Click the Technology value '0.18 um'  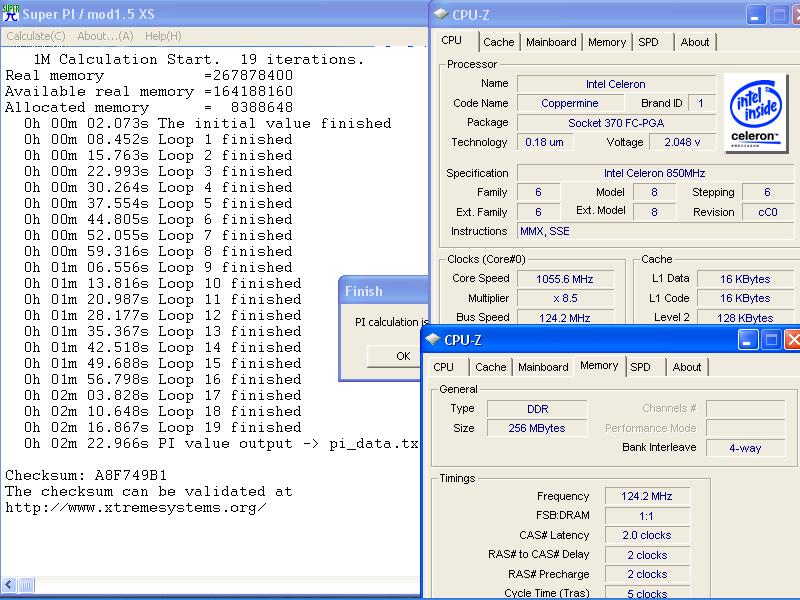coord(544,142)
